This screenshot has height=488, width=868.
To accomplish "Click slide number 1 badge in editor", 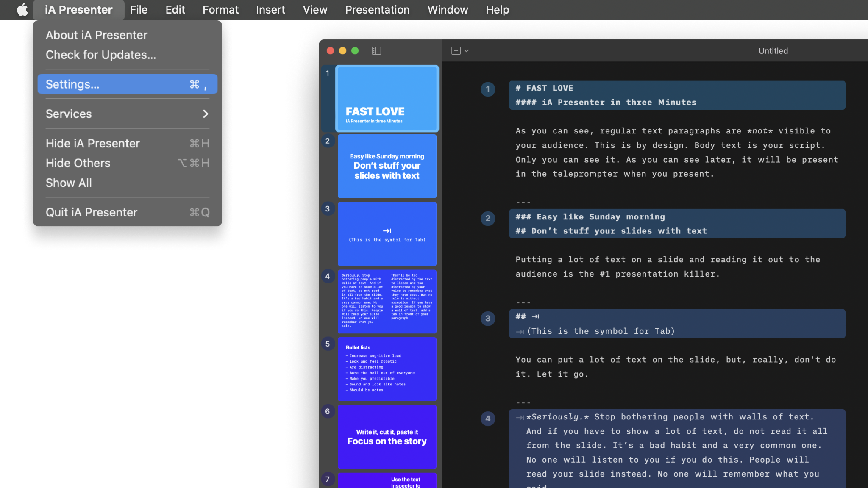I will (x=488, y=89).
